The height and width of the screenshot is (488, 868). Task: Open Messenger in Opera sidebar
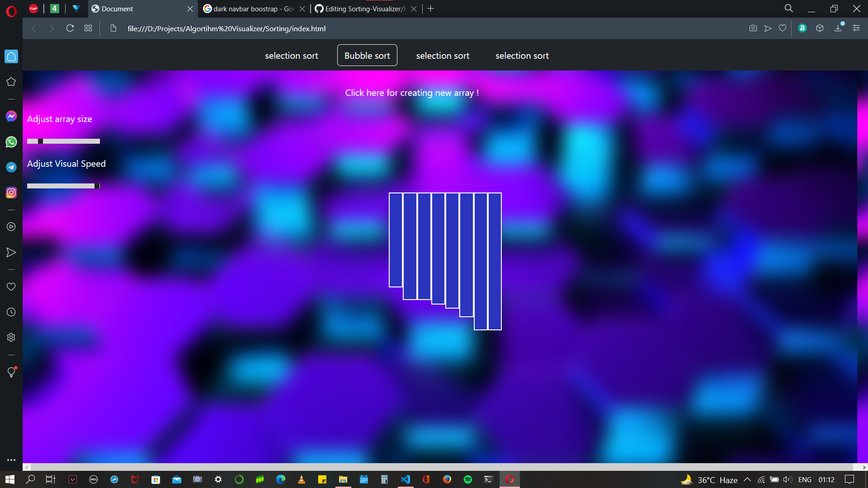pyautogui.click(x=11, y=117)
